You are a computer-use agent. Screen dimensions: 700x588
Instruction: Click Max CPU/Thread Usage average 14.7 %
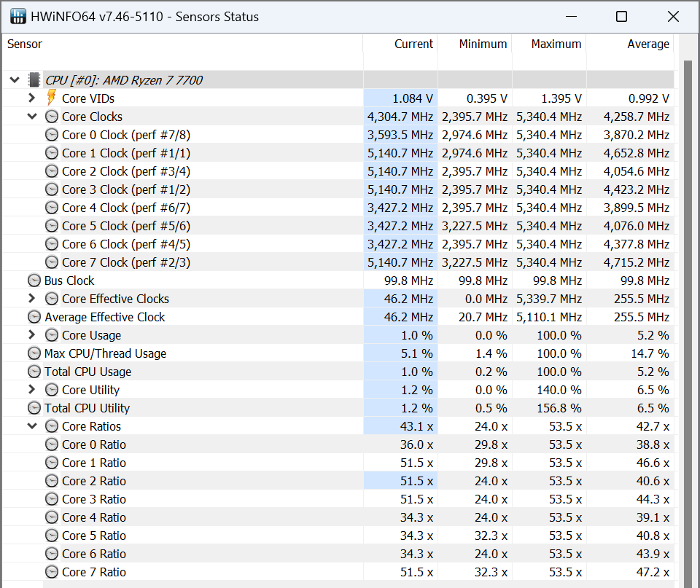(x=650, y=354)
